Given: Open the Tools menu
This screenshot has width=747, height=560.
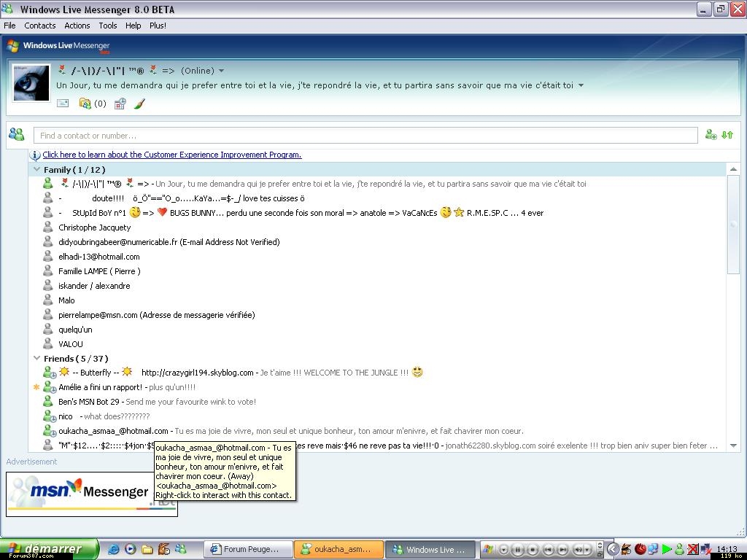Looking at the screenshot, I should tap(108, 26).
